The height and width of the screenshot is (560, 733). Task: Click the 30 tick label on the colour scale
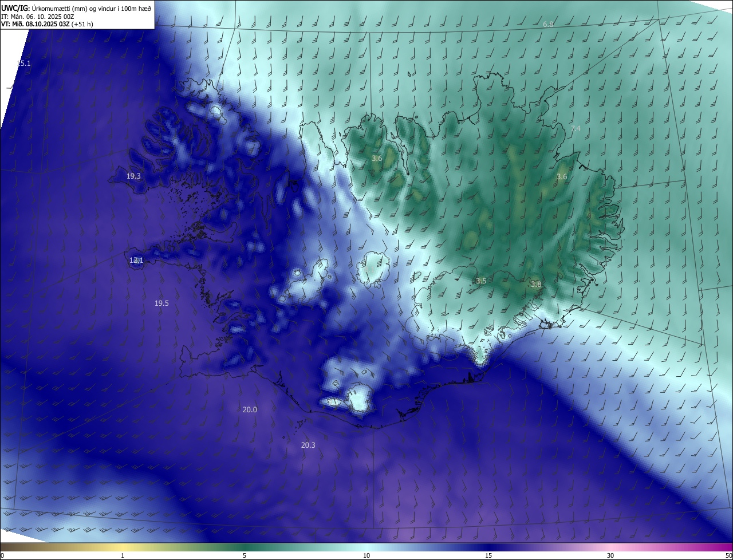point(610,556)
